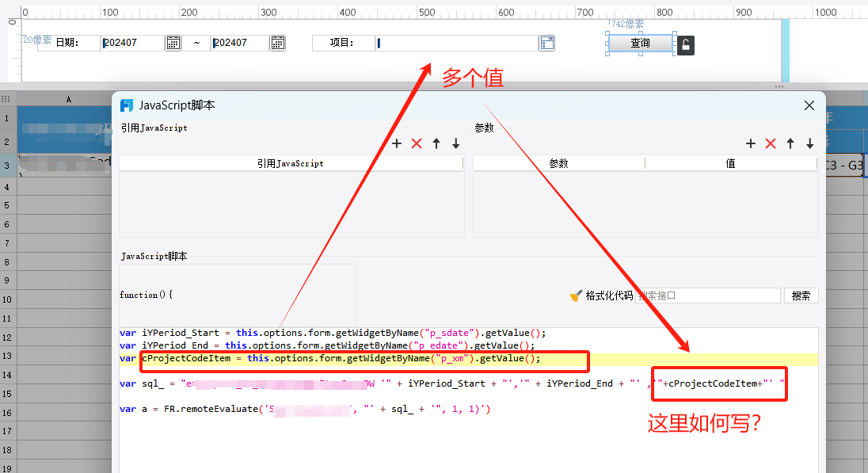This screenshot has width=868, height=473.
Task: Select the 项目: label widget
Action: [343, 43]
